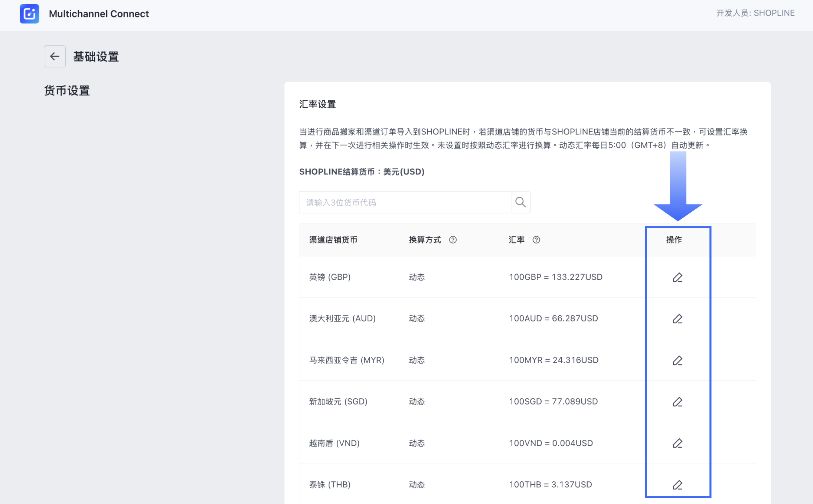Click the search magnifier icon

(520, 202)
